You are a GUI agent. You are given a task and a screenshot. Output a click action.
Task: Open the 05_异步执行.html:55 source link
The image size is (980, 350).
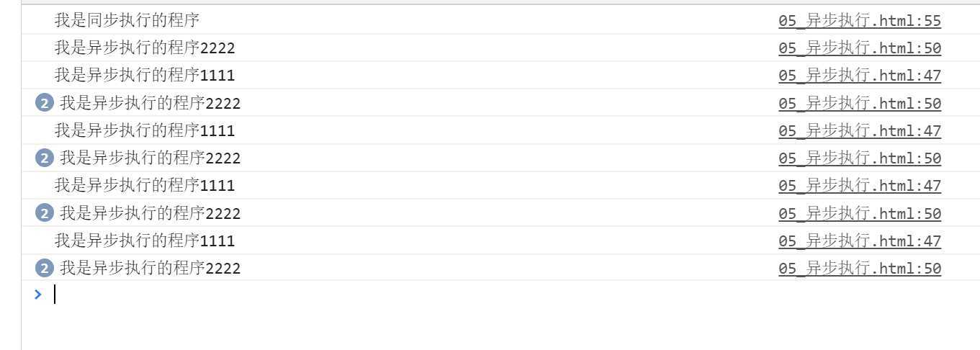coord(860,21)
